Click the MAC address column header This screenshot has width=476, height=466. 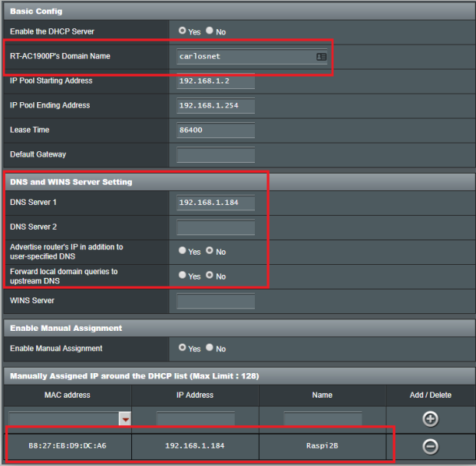(x=68, y=395)
